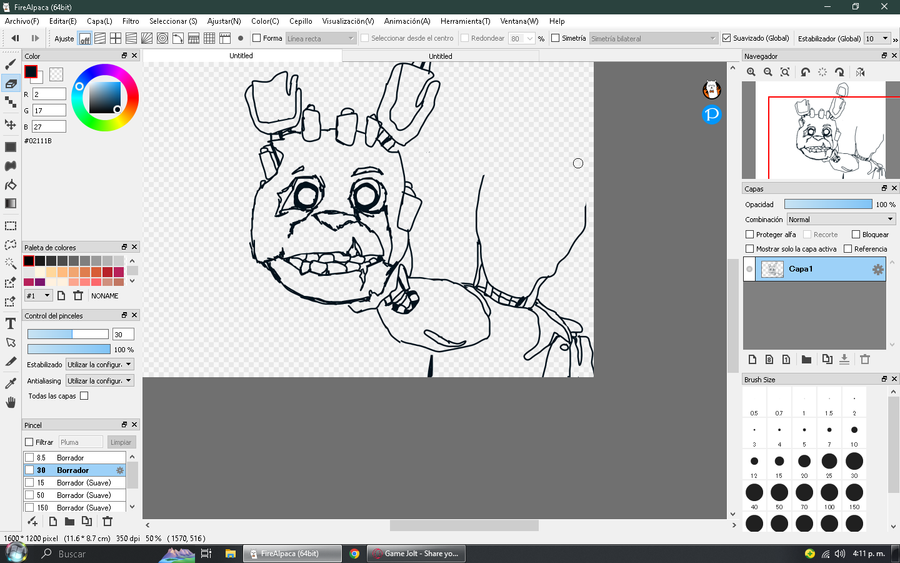Adjust the layer Opacidad slider
The height and width of the screenshot is (563, 900).
click(828, 204)
